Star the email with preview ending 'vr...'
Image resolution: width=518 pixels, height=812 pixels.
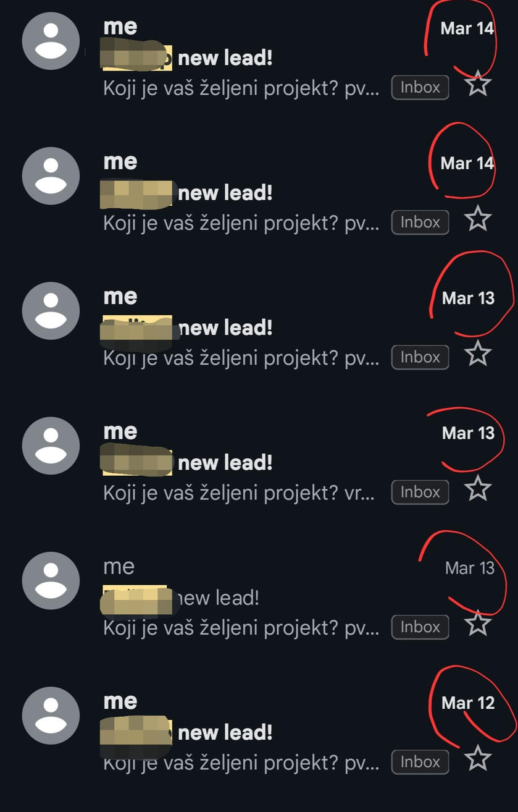pyautogui.click(x=478, y=489)
